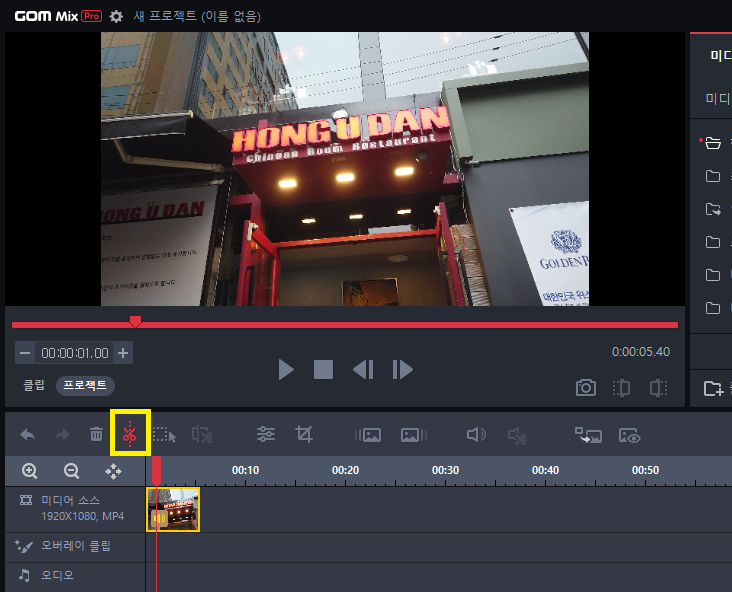Click the image preview eye icon
The image size is (732, 592).
click(x=629, y=436)
